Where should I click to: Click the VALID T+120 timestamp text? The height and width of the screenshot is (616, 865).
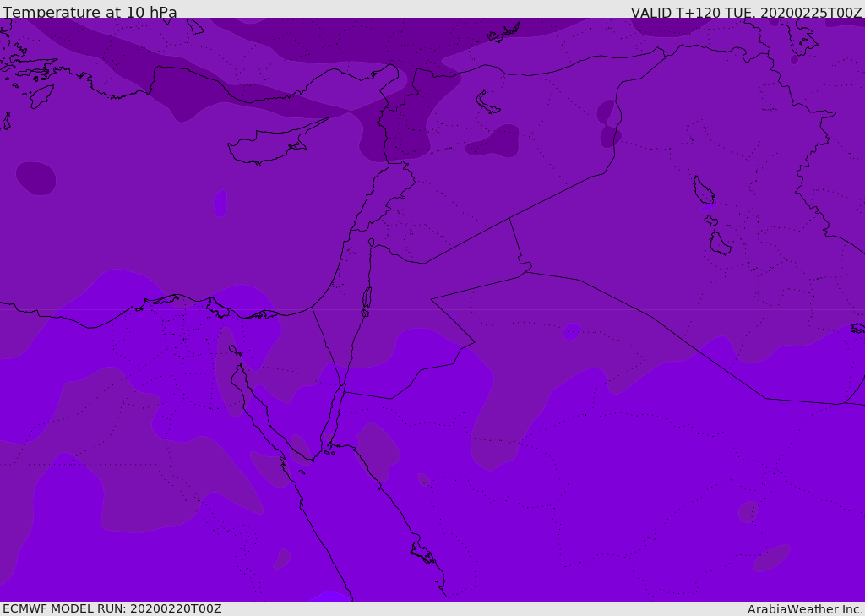(x=746, y=13)
